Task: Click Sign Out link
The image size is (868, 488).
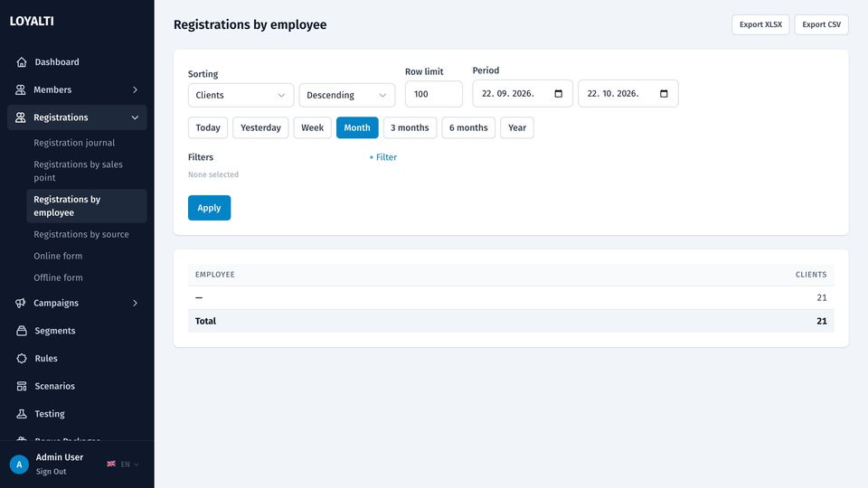Action: tap(51, 472)
